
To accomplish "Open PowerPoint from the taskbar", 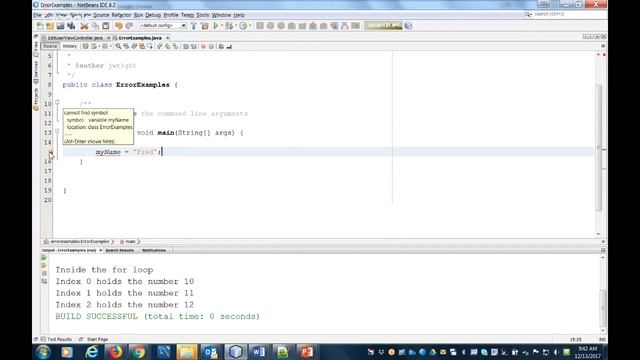I will (307, 352).
